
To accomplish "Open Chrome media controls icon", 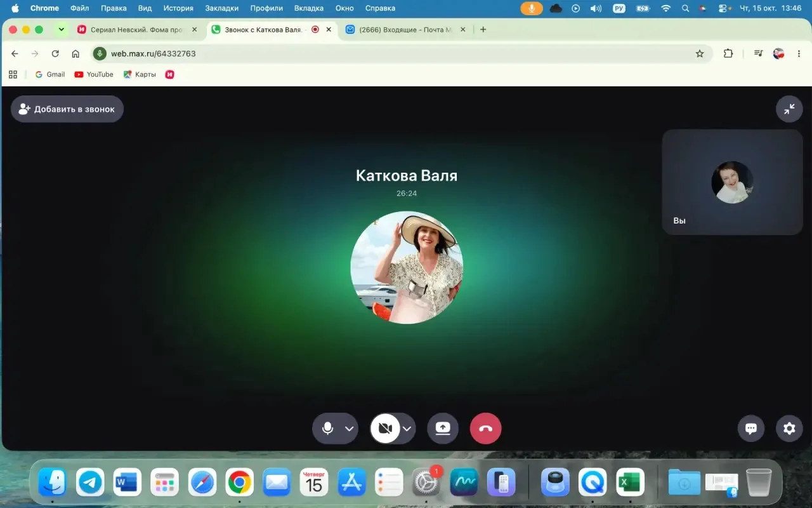I will point(758,54).
